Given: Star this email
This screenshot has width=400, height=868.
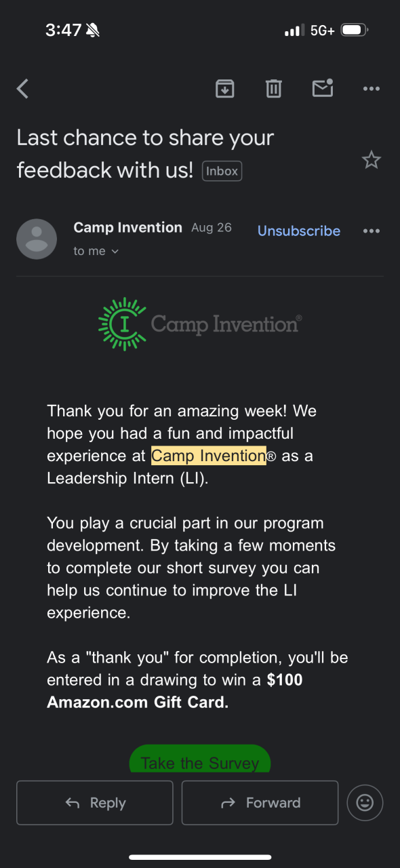Looking at the screenshot, I should point(372,160).
